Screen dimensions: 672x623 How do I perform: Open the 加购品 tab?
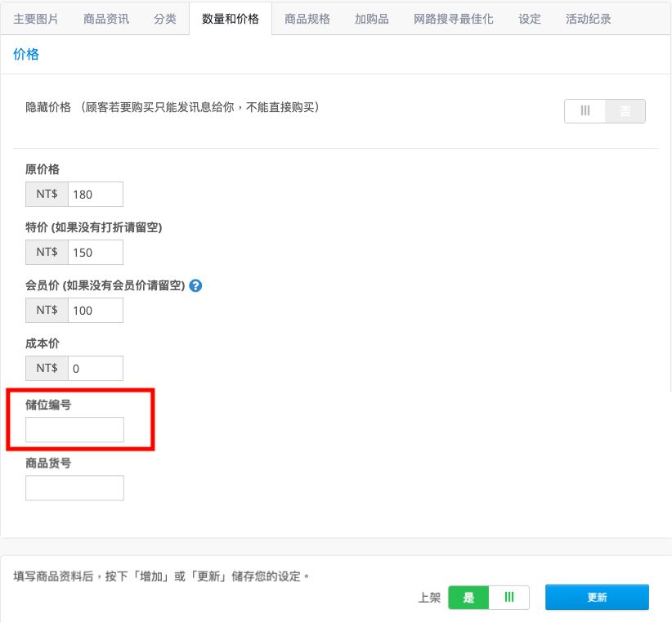coord(372,19)
